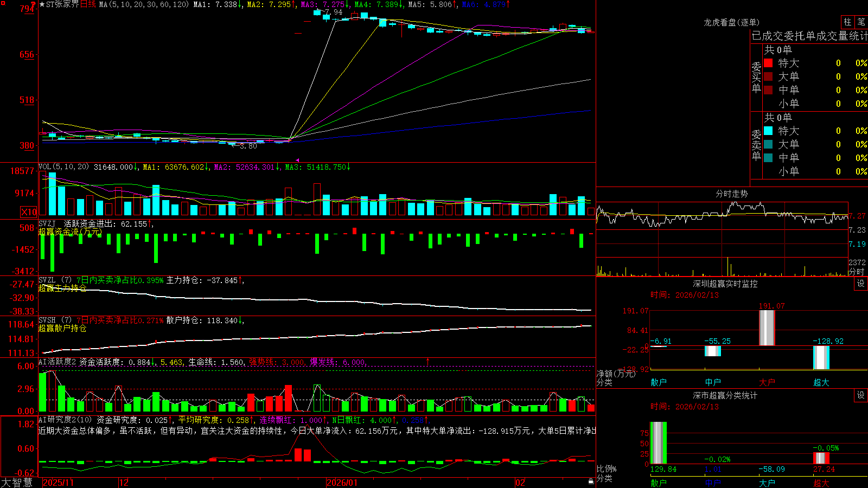Image resolution: width=868 pixels, height=488 pixels.
Task: Open 设 settings for 深市超赢分类统计
Action: (x=861, y=395)
